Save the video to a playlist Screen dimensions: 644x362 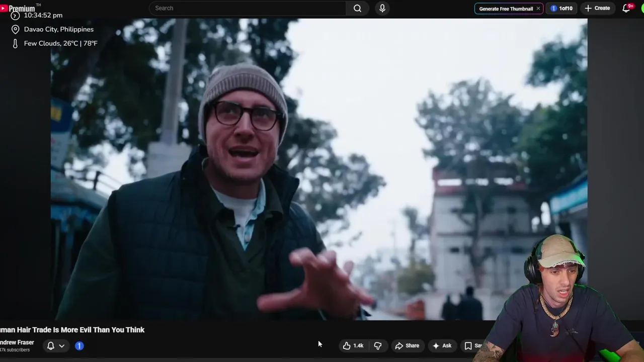pos(473,345)
